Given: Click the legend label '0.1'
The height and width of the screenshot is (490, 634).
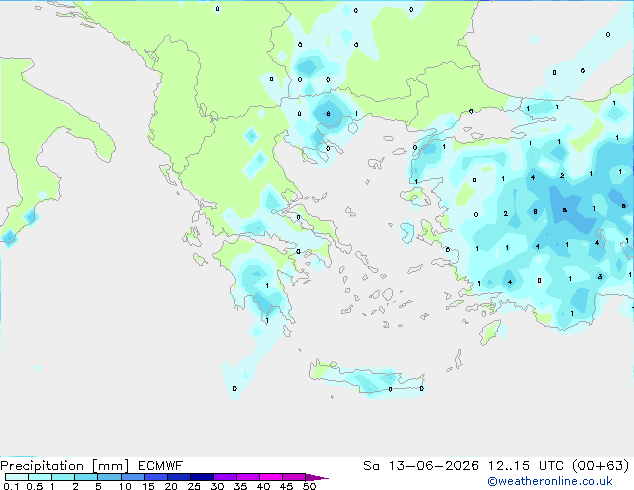Looking at the screenshot, I should point(11,486).
